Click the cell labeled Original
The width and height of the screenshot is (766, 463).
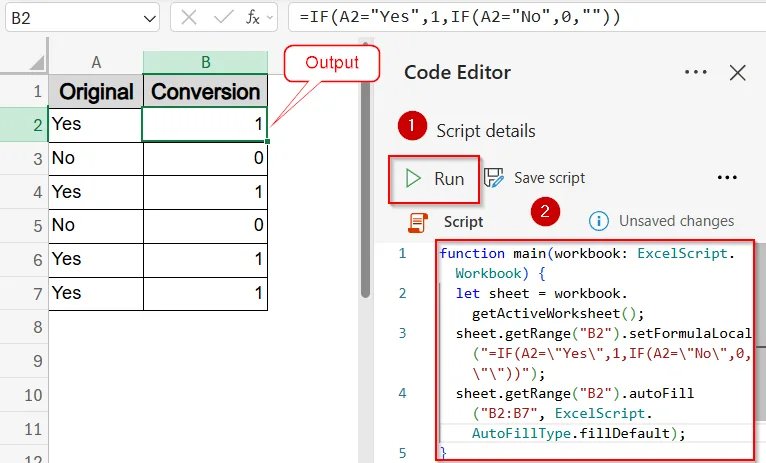96,91
